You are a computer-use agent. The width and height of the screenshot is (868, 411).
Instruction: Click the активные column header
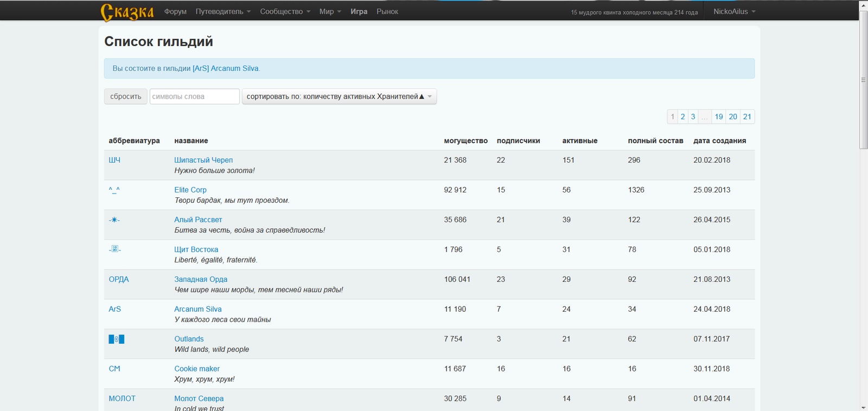(x=580, y=140)
